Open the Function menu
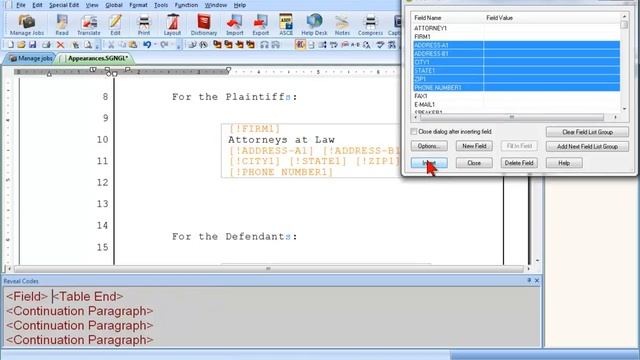Screen dimensions: 640x360 186,5
